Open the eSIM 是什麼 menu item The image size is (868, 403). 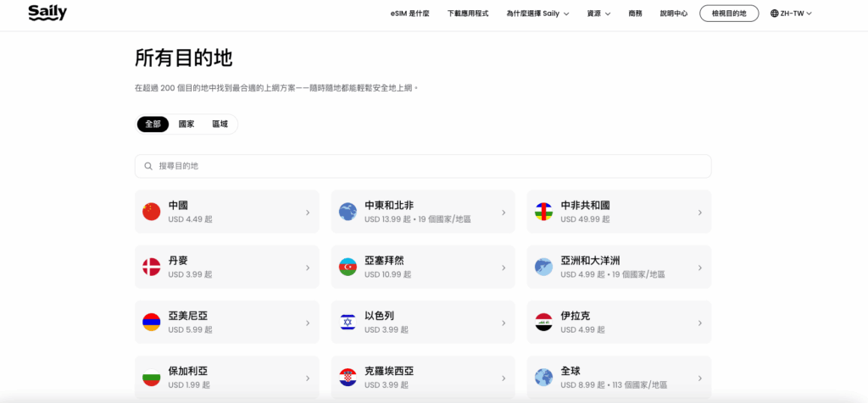point(410,14)
